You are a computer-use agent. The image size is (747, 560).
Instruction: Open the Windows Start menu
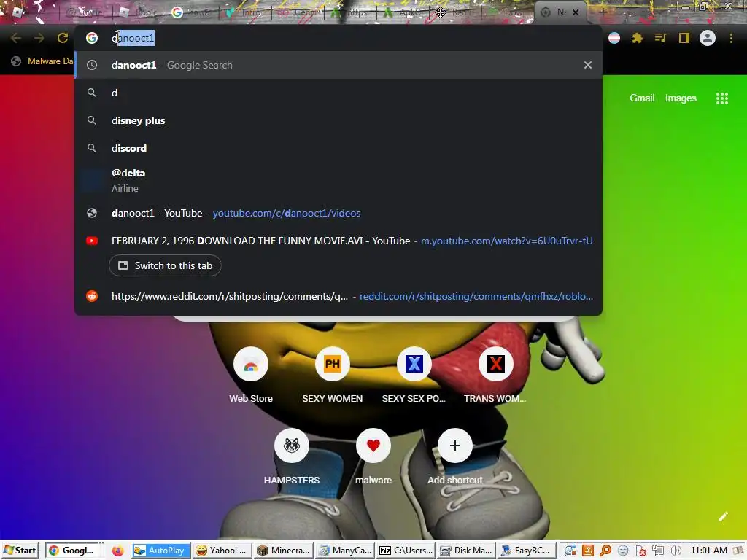(x=20, y=551)
